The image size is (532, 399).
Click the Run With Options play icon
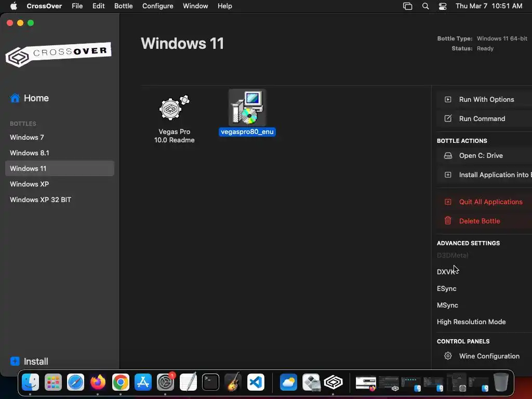[448, 99]
